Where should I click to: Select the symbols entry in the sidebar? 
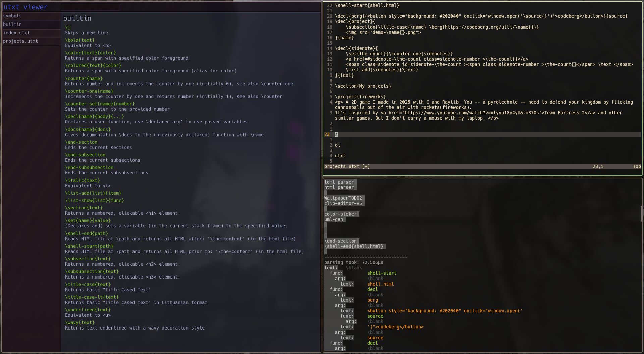tap(12, 16)
